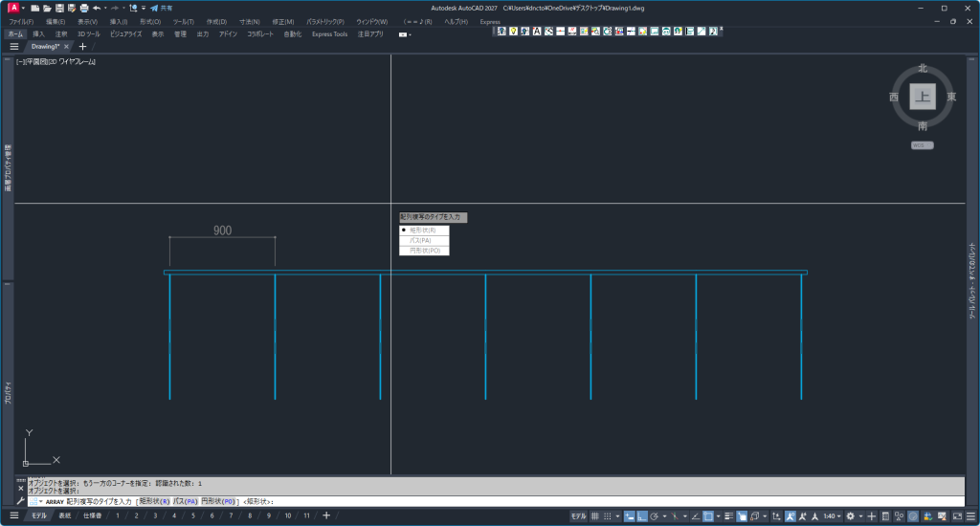Switch to the 注釈 ribbon tab

coord(61,33)
